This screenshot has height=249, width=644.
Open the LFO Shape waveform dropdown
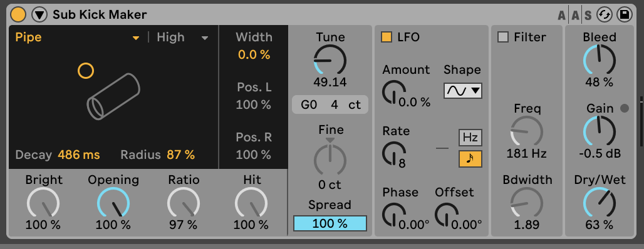(463, 91)
